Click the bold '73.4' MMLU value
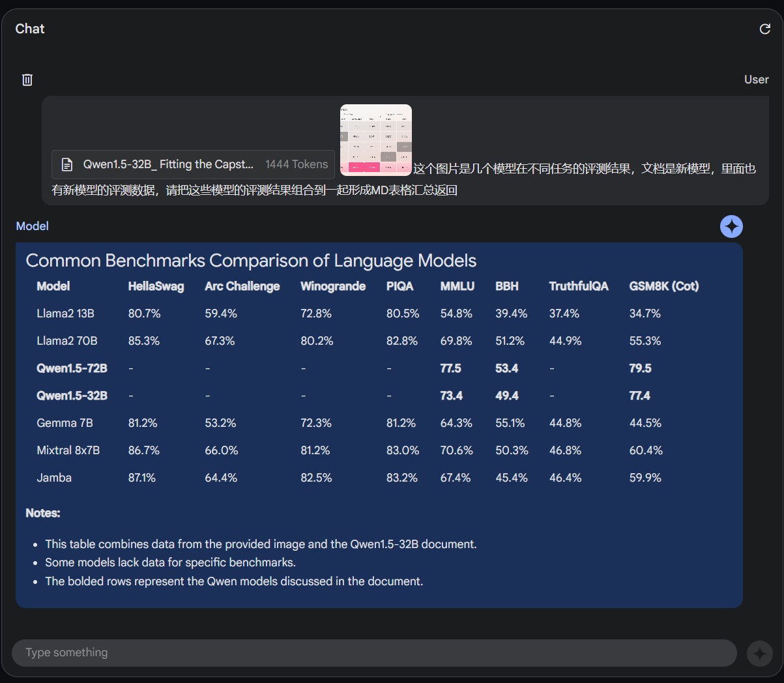Screen dimensions: 784x683 pos(452,396)
